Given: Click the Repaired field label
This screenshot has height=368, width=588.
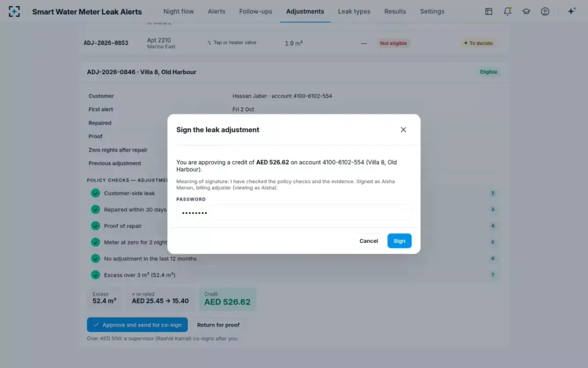Looking at the screenshot, I should pos(100,123).
